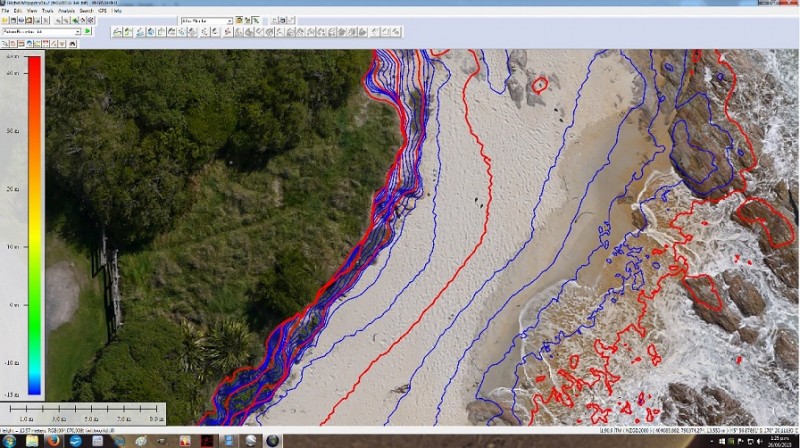Image resolution: width=800 pixels, height=448 pixels.
Task: Open the Analysis menu
Action: click(x=67, y=11)
